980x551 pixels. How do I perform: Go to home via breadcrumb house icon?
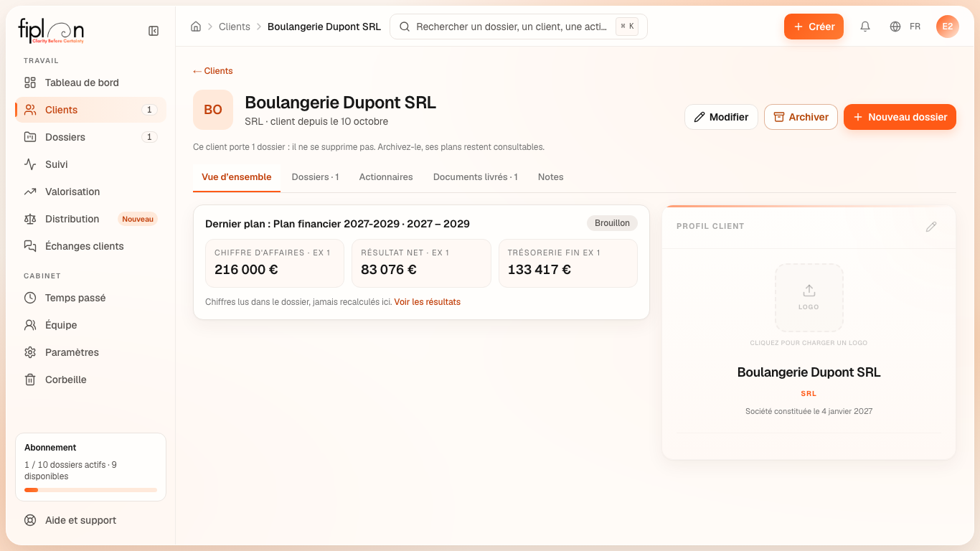tap(196, 27)
